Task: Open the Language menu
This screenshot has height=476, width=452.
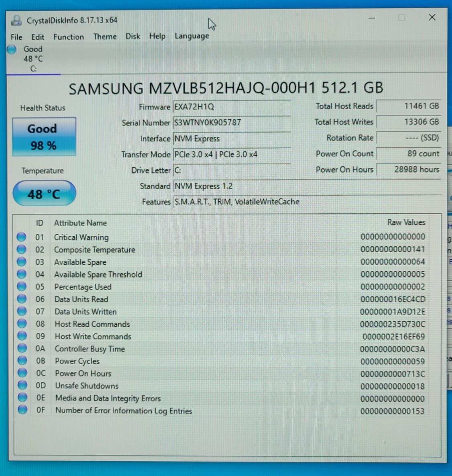Action: click(x=192, y=36)
